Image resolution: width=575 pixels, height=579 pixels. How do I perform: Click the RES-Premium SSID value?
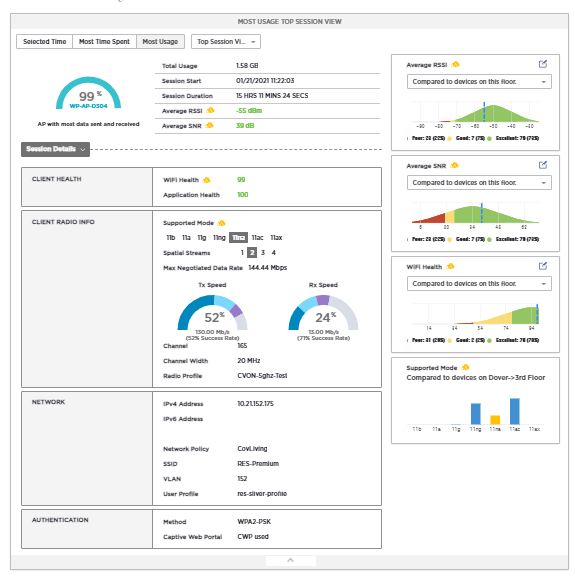pyautogui.click(x=258, y=463)
